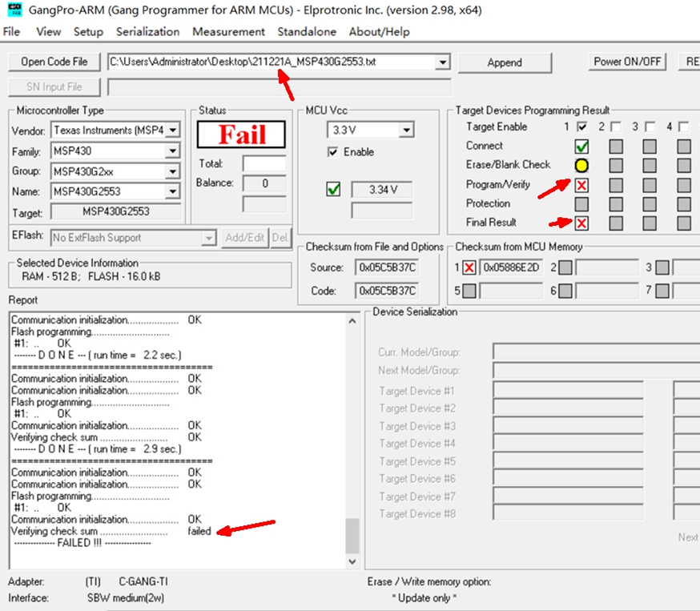
Task: Click the Report scrollbar thumb
Action: [352, 536]
